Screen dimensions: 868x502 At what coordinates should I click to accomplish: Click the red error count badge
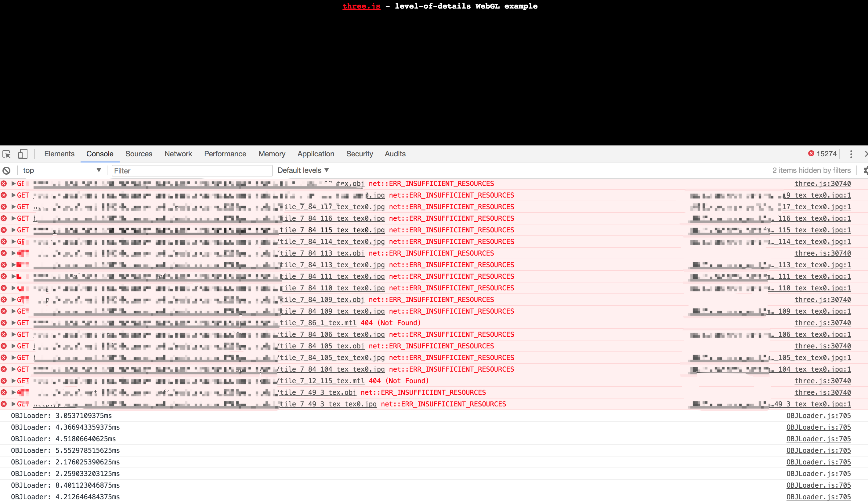(x=822, y=154)
